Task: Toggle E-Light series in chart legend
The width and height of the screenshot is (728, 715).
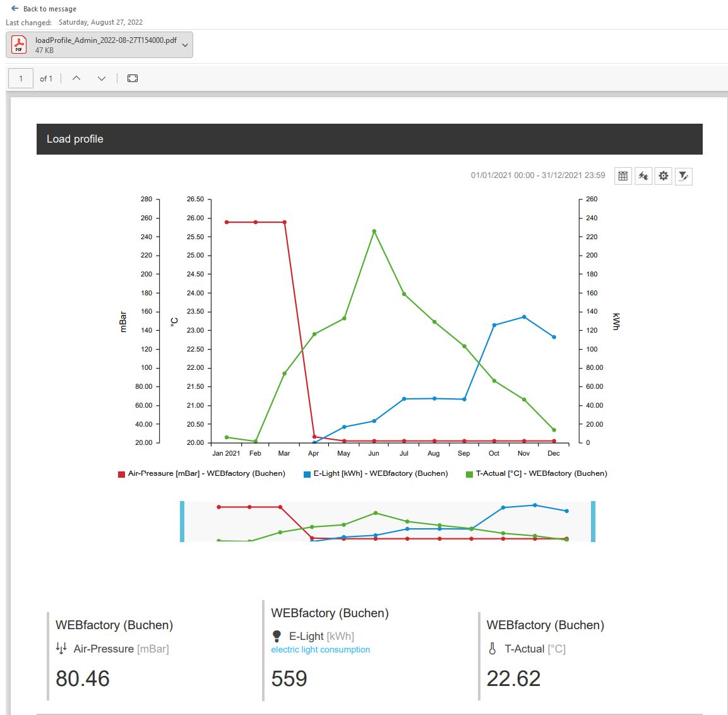Action: (376, 473)
